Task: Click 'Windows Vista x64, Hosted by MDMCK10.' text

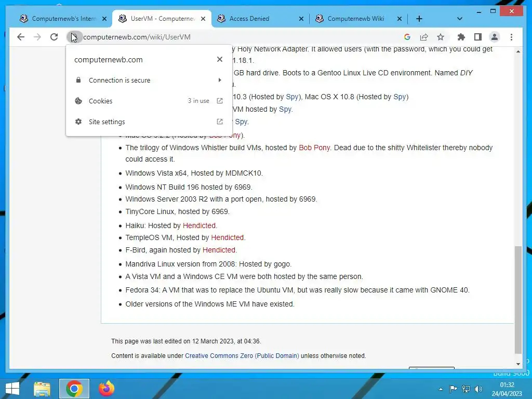Action: click(x=194, y=173)
